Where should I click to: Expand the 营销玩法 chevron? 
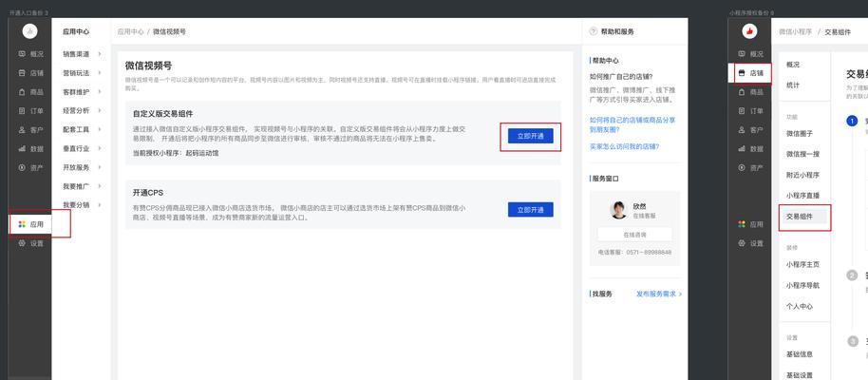pyautogui.click(x=100, y=72)
